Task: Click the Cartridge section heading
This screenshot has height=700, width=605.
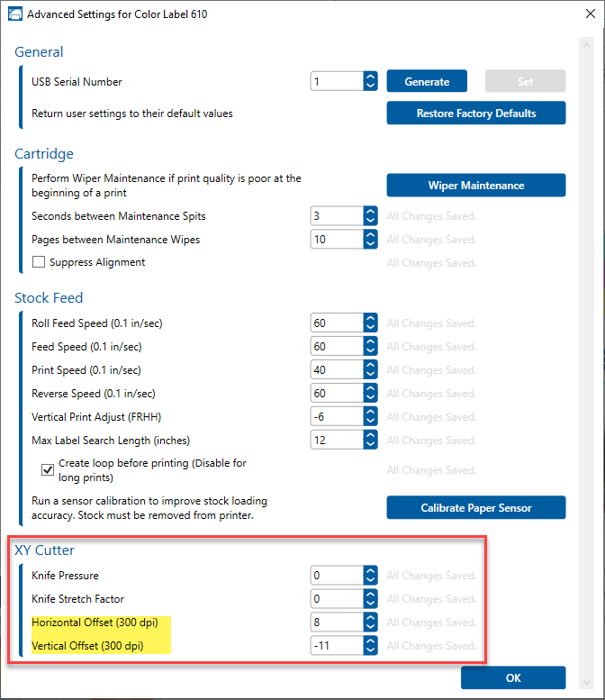Action: coord(44,154)
